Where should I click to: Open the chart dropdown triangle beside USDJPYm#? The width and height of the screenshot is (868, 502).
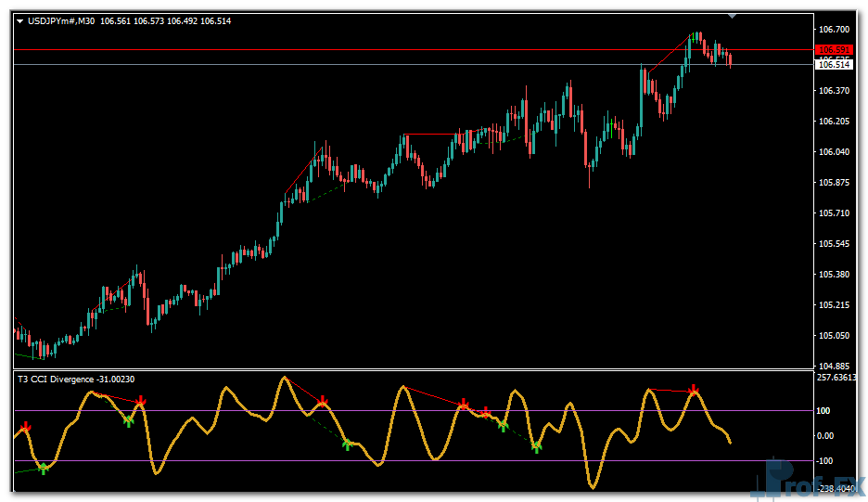[20, 21]
